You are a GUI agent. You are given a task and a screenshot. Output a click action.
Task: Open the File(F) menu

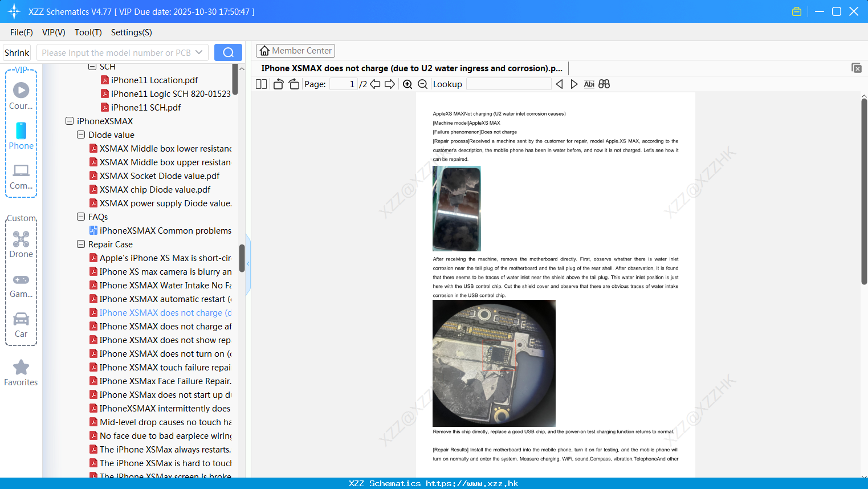click(x=22, y=32)
